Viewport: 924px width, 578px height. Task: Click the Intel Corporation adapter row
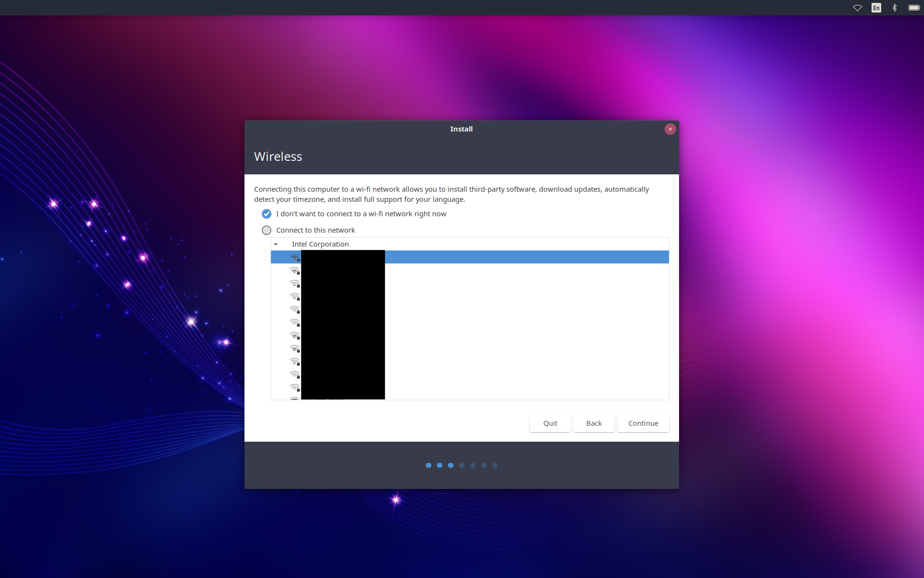[x=320, y=244]
